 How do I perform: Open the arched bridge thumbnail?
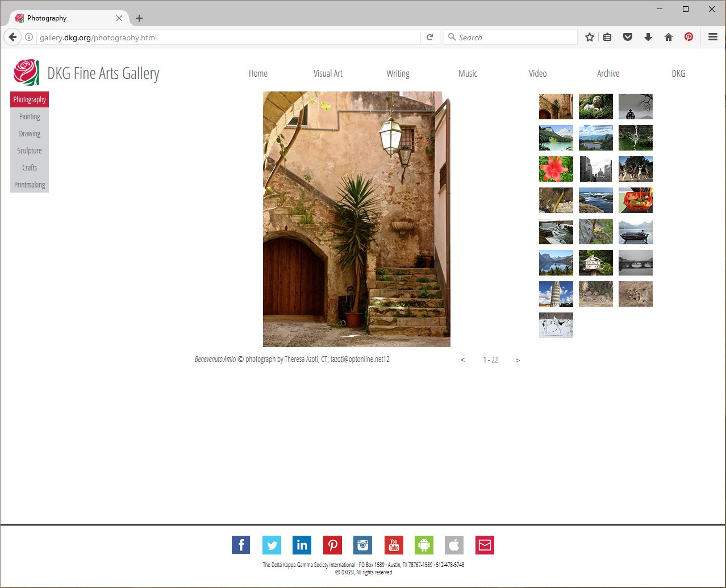pyautogui.click(x=636, y=262)
